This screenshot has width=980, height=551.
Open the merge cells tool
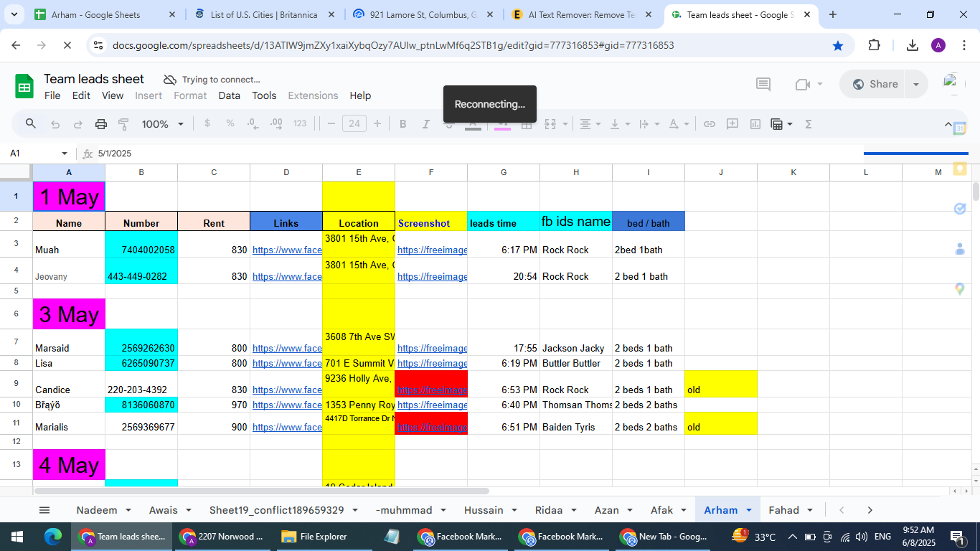tap(550, 124)
